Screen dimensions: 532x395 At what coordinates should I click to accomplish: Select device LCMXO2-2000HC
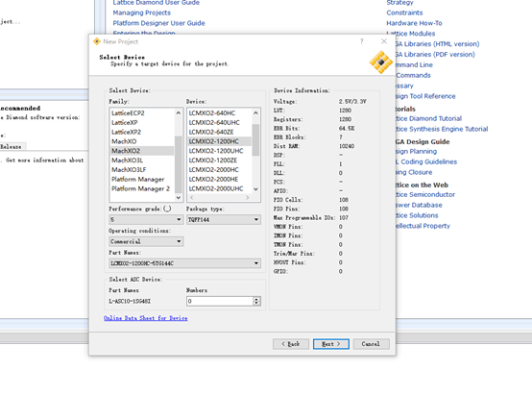(x=219, y=170)
